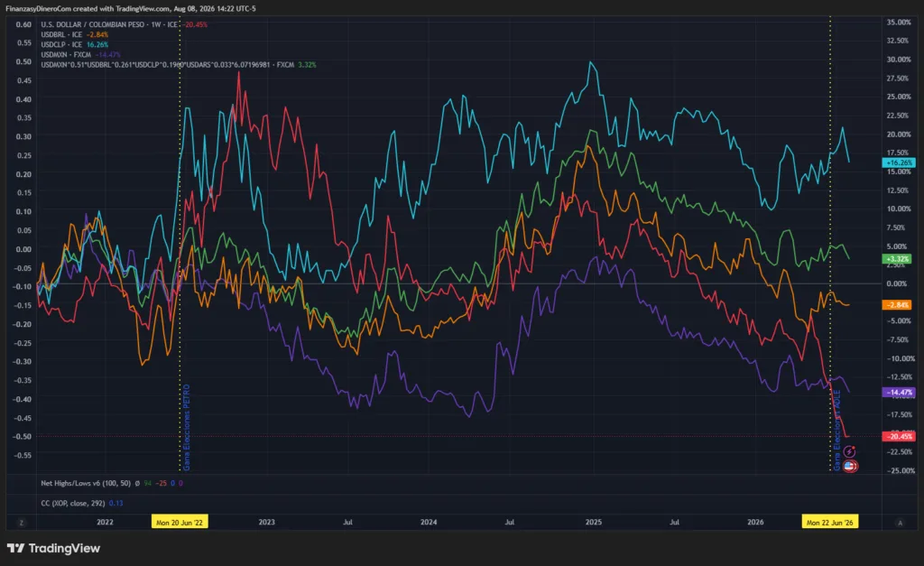
Task: Click the 0.60 tick on left scale
Action: pos(23,24)
